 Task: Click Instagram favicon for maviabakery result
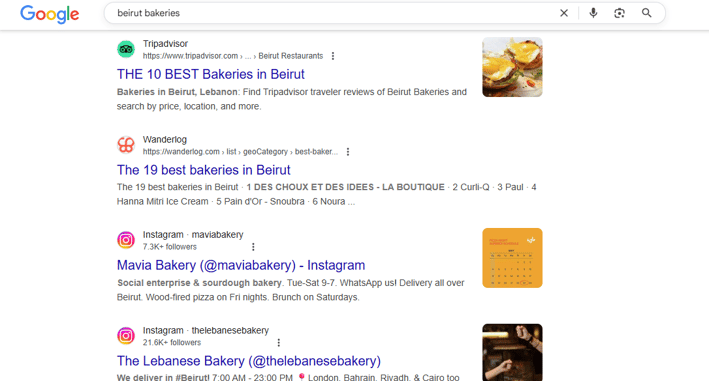[x=126, y=240]
